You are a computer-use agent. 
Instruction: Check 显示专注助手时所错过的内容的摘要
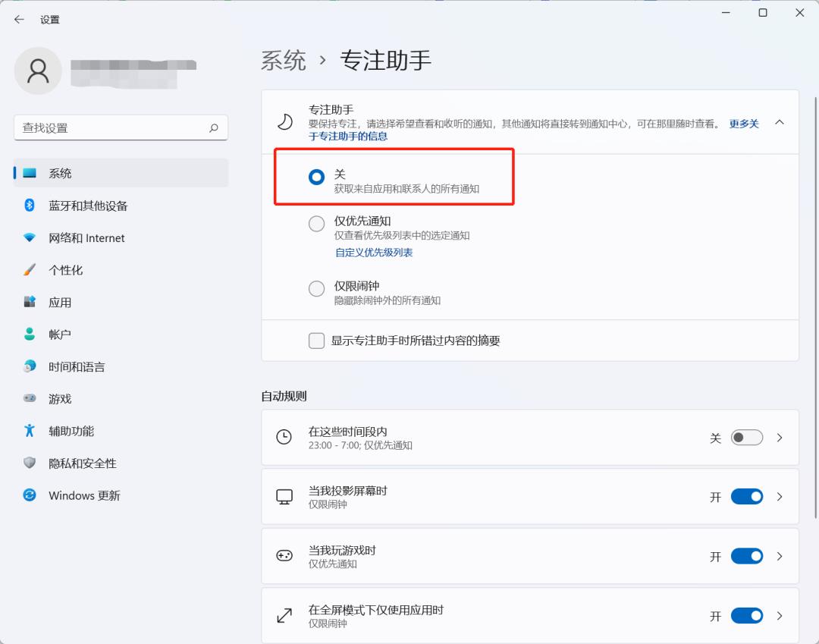point(316,341)
